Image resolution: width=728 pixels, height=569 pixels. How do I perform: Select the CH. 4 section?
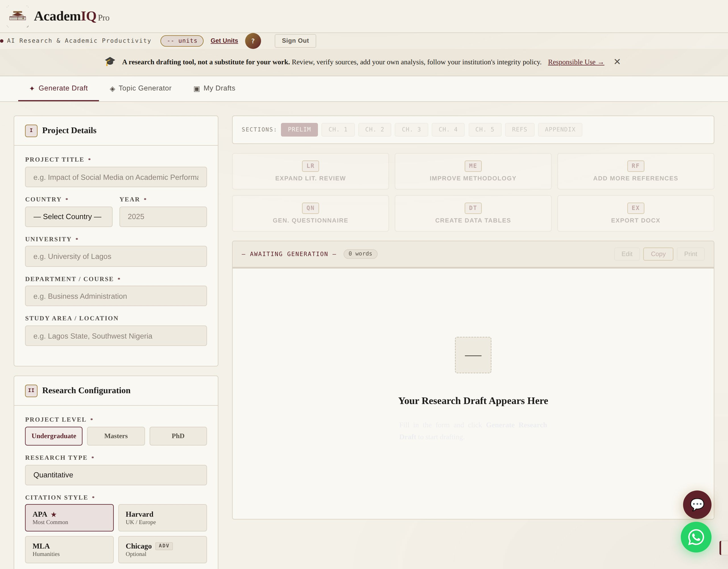[448, 130]
